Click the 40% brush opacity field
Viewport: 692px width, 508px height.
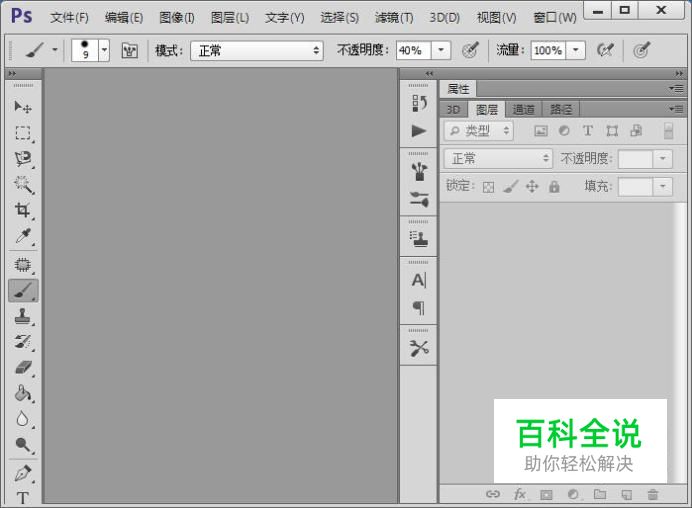pos(413,50)
